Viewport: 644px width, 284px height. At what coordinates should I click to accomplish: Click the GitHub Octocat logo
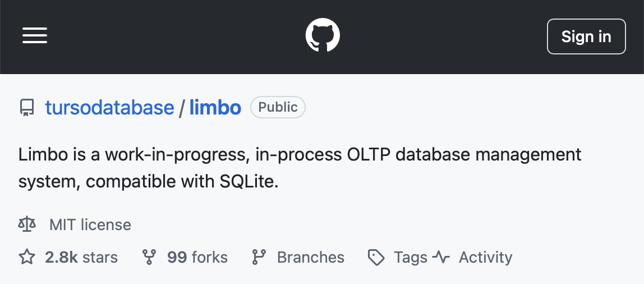coord(323,35)
